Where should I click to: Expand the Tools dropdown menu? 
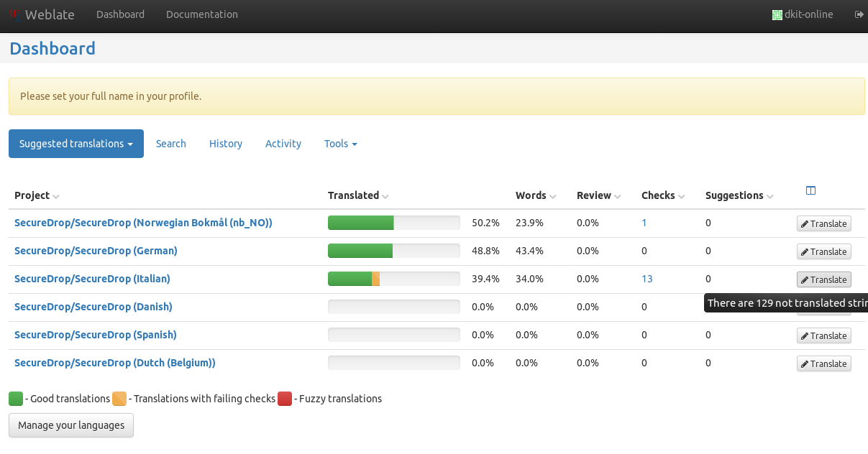341,144
